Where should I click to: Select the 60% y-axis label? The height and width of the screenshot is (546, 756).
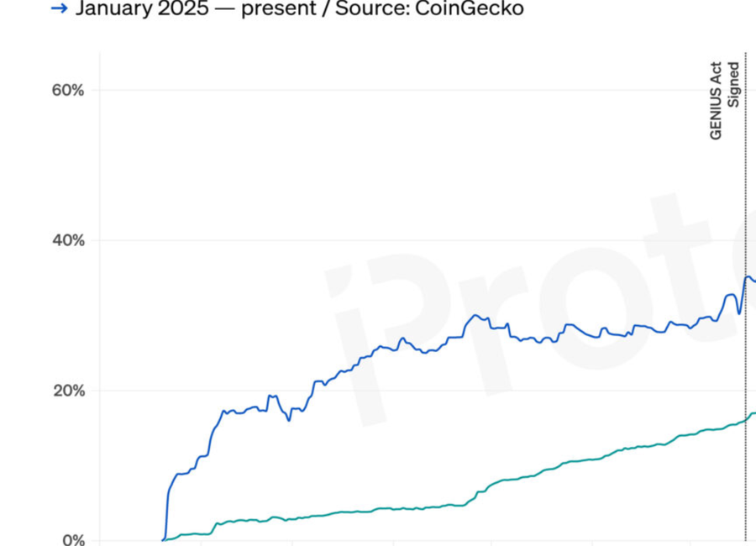point(68,90)
